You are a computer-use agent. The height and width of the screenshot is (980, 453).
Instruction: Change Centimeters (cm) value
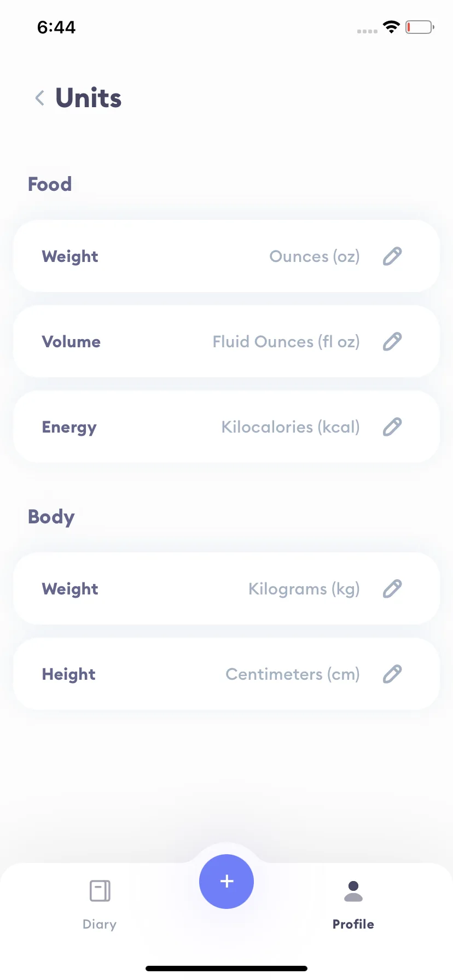(x=293, y=674)
